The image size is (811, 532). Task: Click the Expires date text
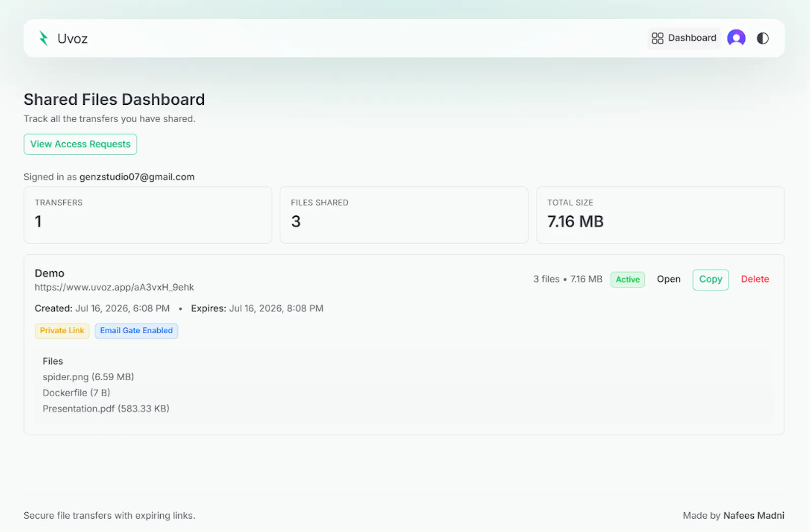click(x=257, y=309)
